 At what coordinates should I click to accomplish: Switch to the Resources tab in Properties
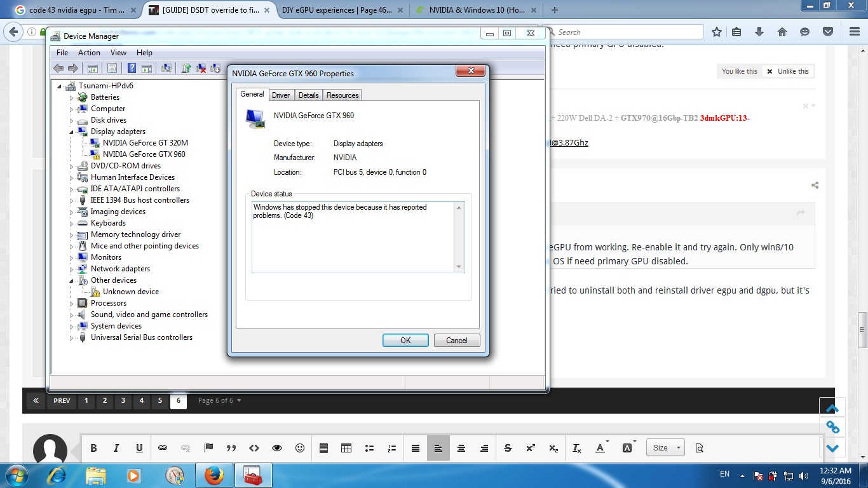pyautogui.click(x=342, y=95)
